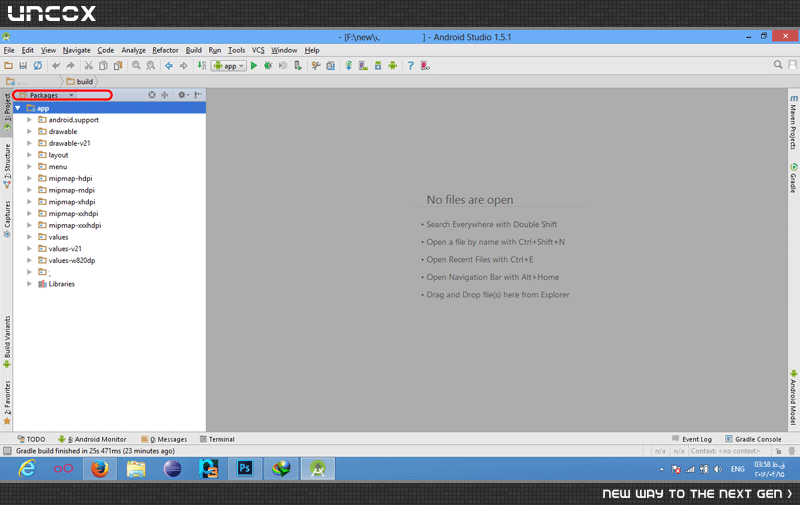Toggle the Gradle side panel
The height and width of the screenshot is (505, 800).
793,178
